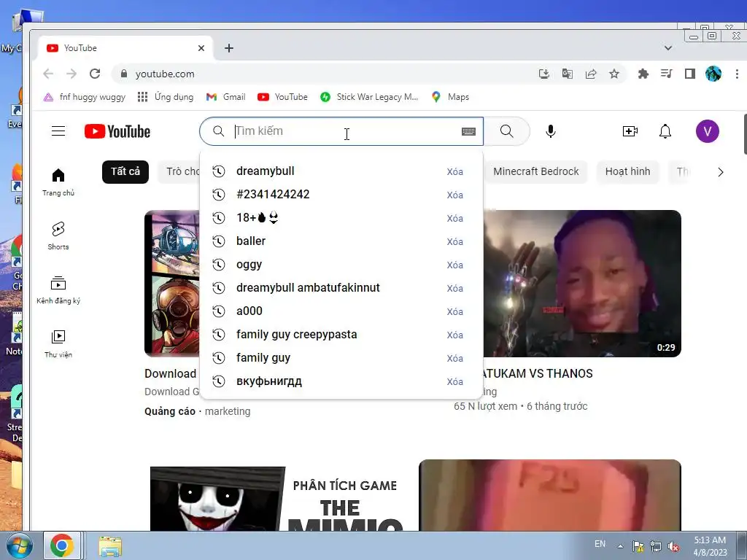Select suggestion #2341424242

341,195
